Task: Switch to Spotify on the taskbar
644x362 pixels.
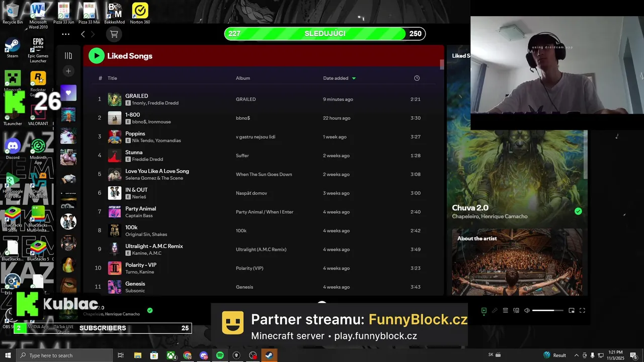Action: 220,355
